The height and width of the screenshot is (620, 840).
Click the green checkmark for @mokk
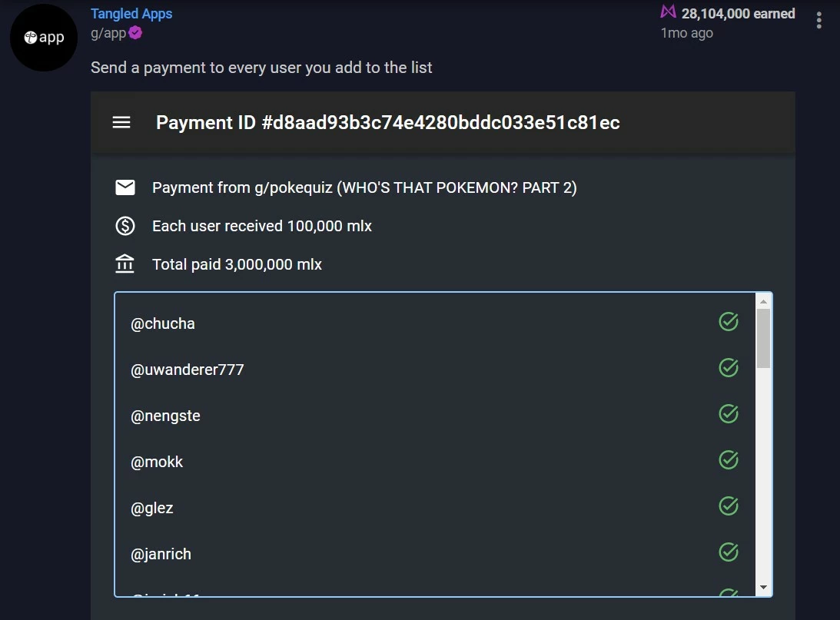tap(729, 460)
